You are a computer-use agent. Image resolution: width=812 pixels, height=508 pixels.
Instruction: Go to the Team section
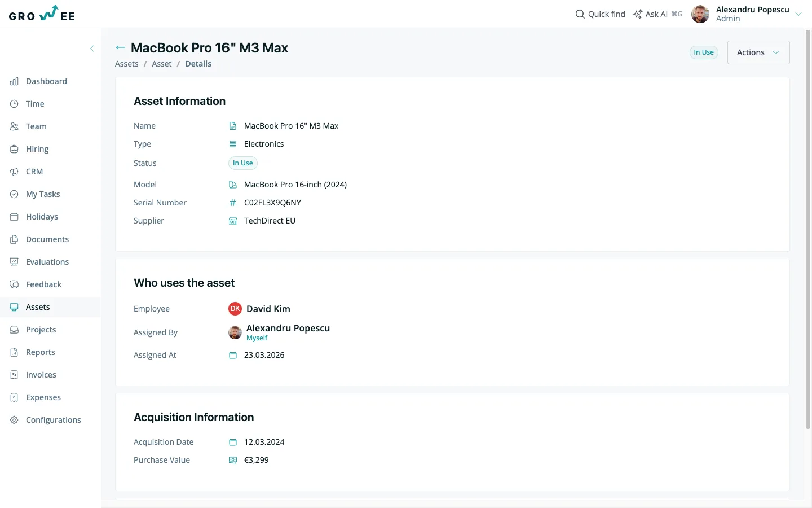point(51,126)
